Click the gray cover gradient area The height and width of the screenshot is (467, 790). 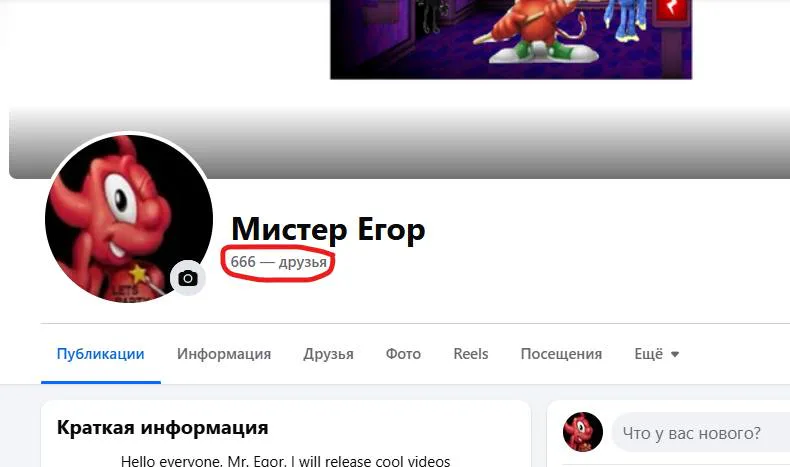(x=400, y=143)
